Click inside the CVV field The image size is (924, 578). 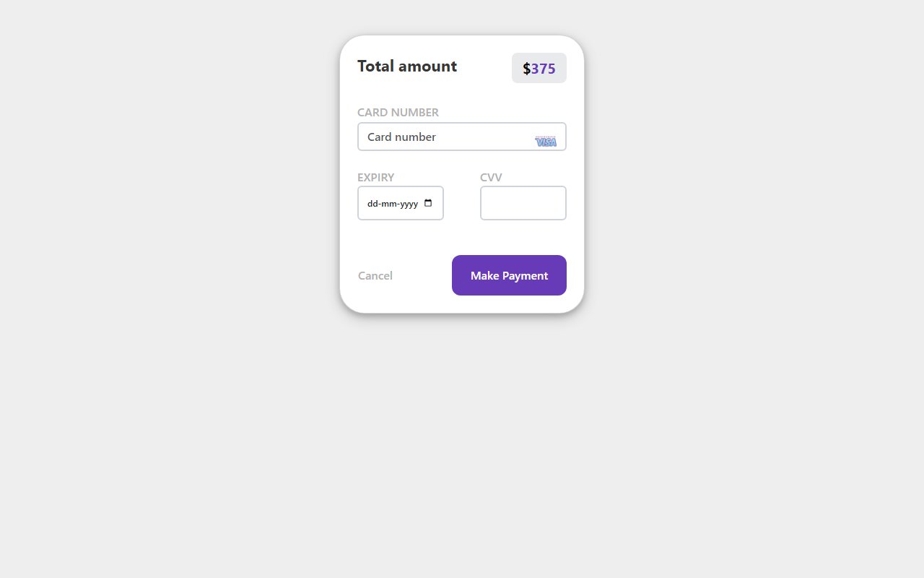[523, 203]
